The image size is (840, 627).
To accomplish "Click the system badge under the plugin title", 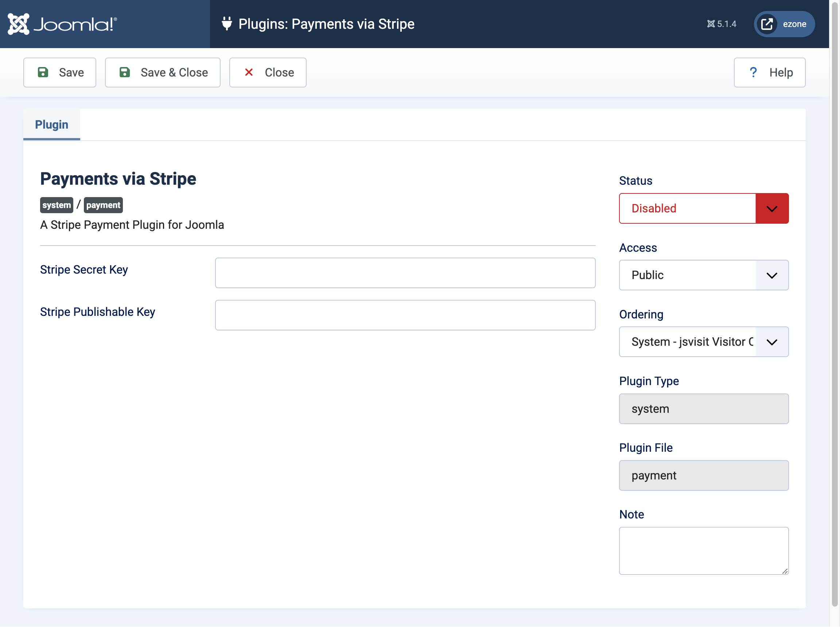I will (56, 205).
